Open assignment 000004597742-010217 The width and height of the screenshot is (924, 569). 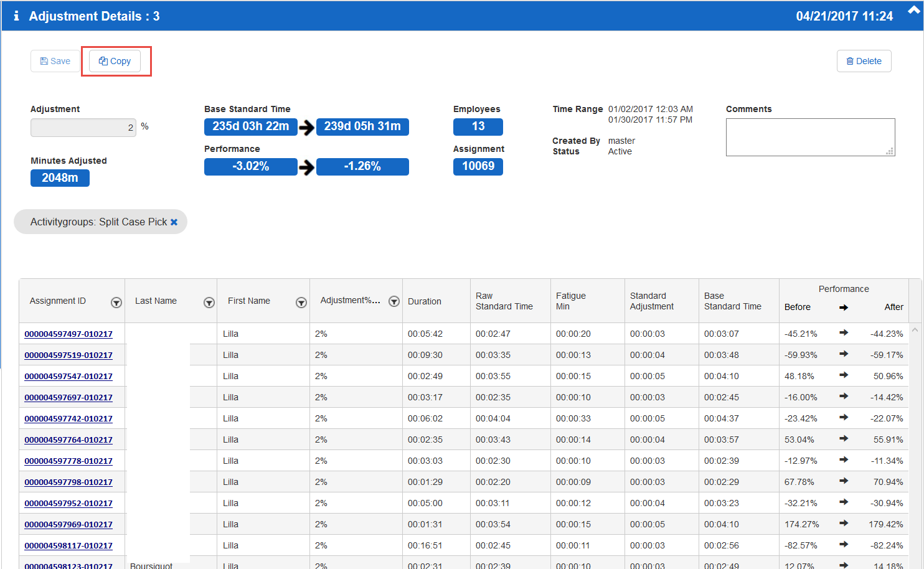coord(68,419)
